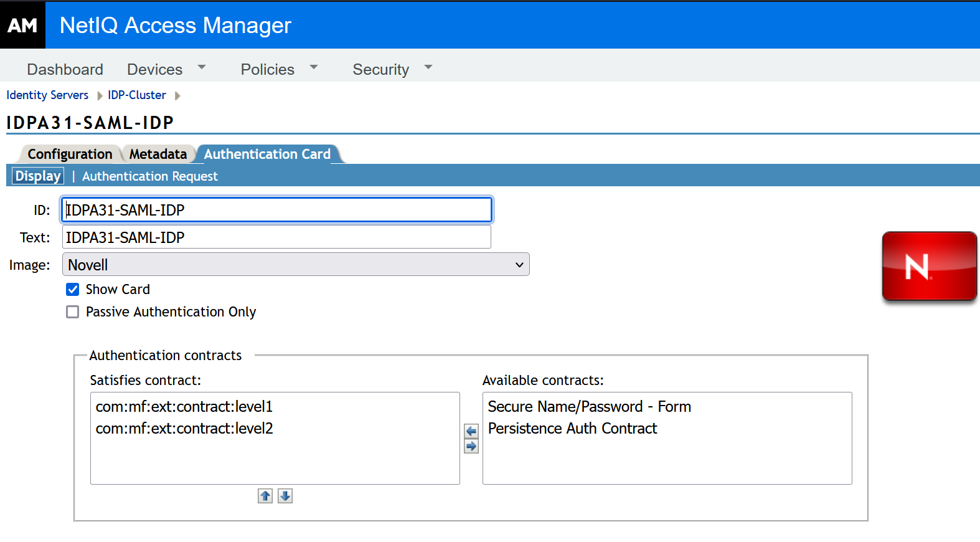The image size is (980, 542).
Task: Uncheck the Show Card checkbox
Action: point(73,289)
